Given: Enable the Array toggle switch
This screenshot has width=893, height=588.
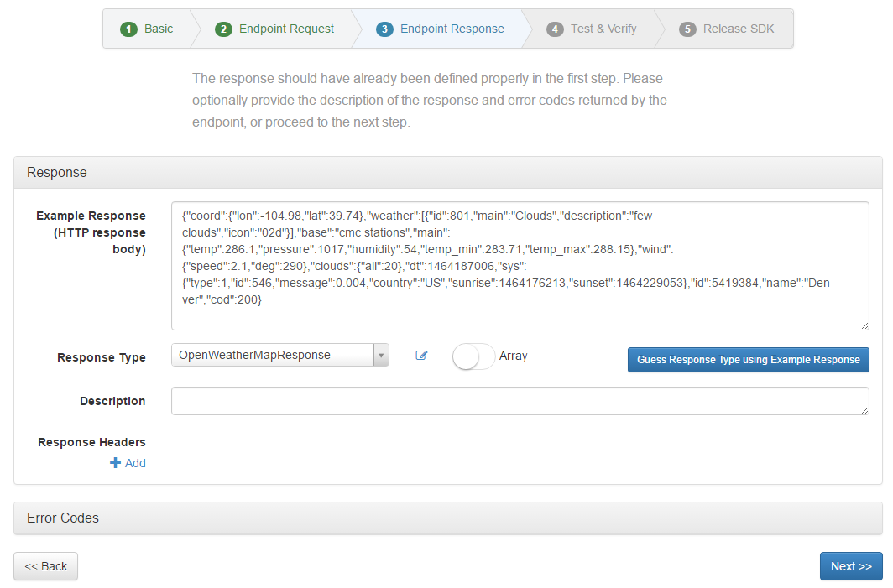Looking at the screenshot, I should 473,356.
